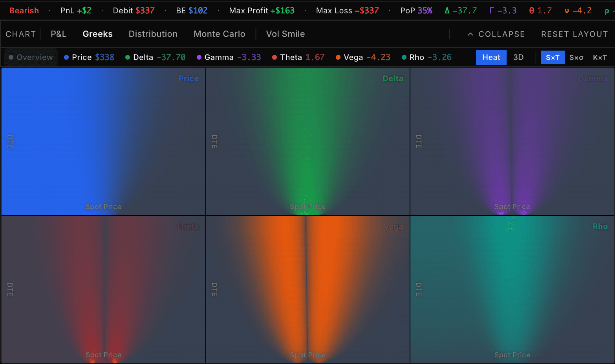This screenshot has height=364, width=615.
Task: Toggle the Vega orange dot indicator
Action: [x=338, y=57]
